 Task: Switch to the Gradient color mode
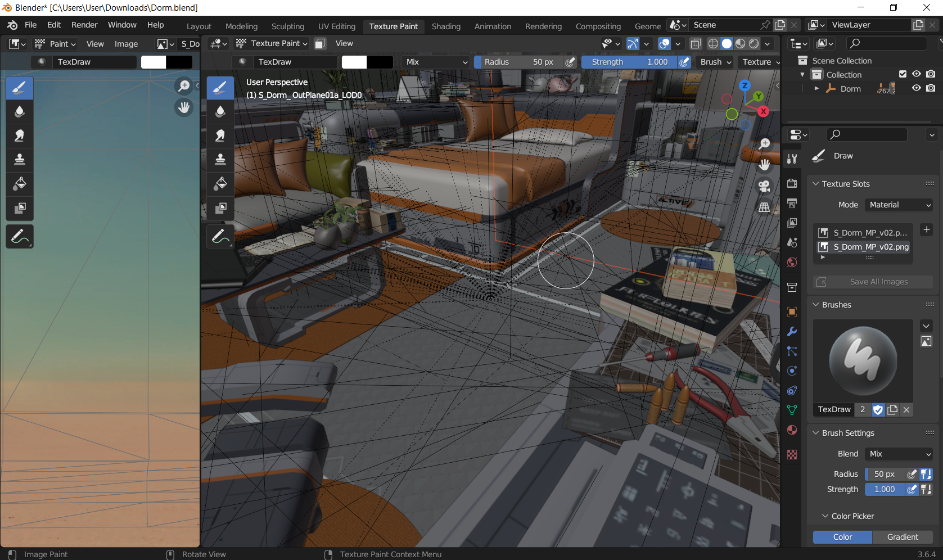[x=902, y=537]
